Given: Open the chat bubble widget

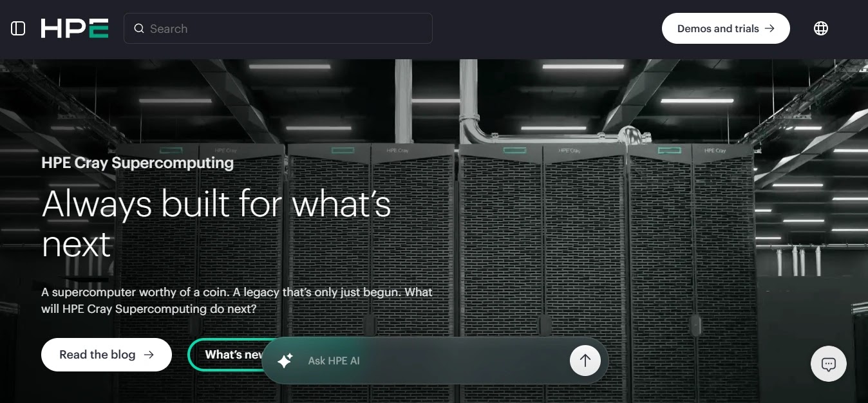Looking at the screenshot, I should [828, 364].
